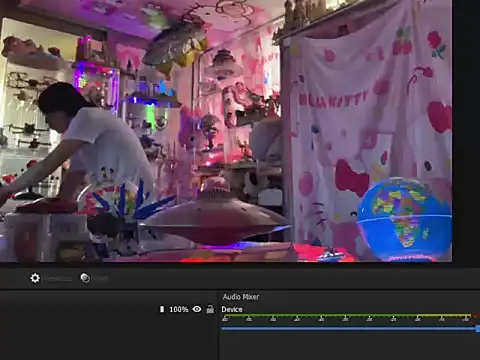Open source filters via circular icon
The width and height of the screenshot is (480, 360).
point(85,278)
